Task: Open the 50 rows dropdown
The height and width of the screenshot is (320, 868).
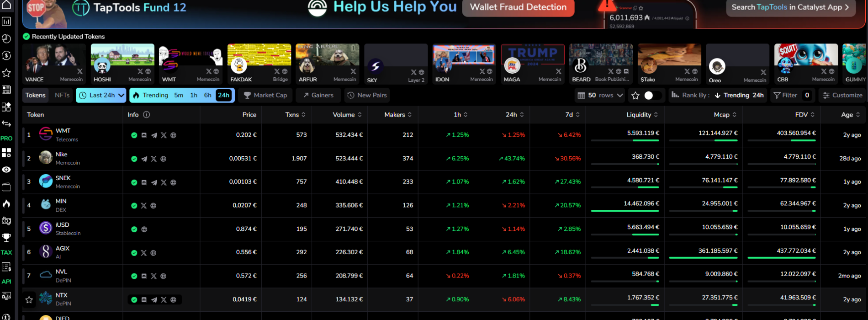Action: 600,95
